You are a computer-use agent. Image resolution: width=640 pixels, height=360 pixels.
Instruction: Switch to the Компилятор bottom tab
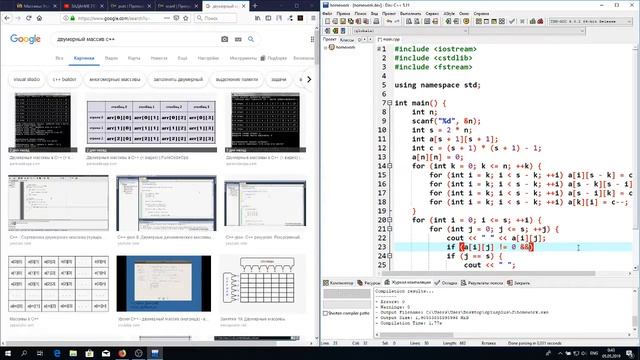coord(338,282)
